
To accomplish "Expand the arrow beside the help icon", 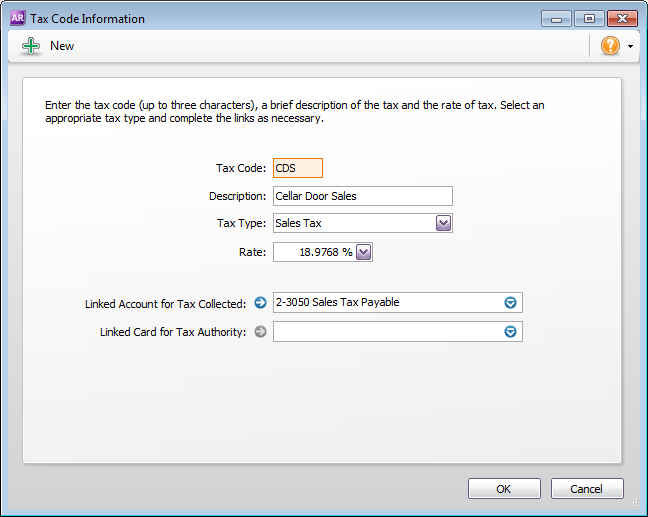I will 631,47.
